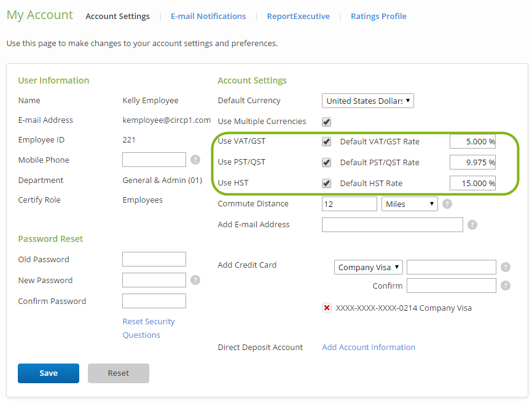Image resolution: width=532 pixels, height=401 pixels.
Task: Focus the credit card number field
Action: click(x=452, y=267)
